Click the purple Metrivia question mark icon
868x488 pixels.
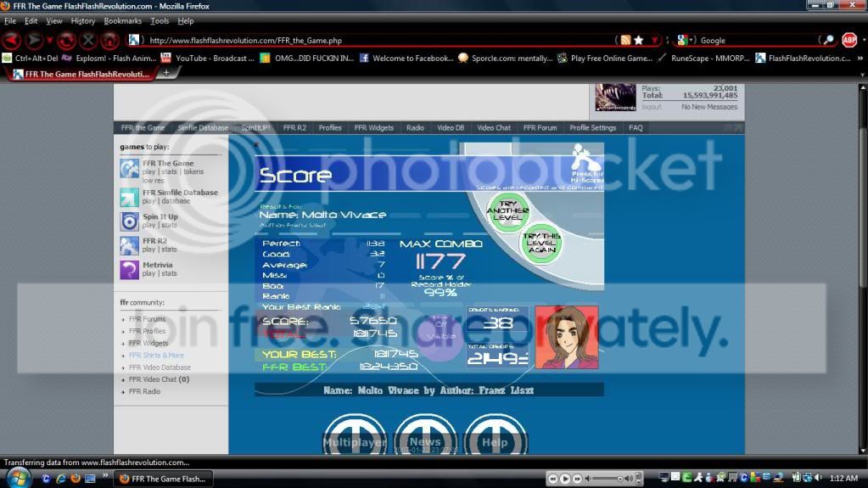point(129,270)
